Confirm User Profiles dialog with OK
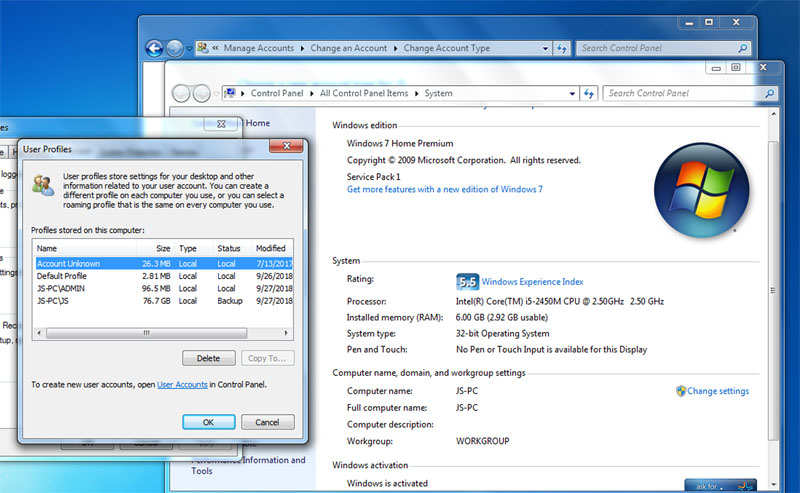 [209, 422]
